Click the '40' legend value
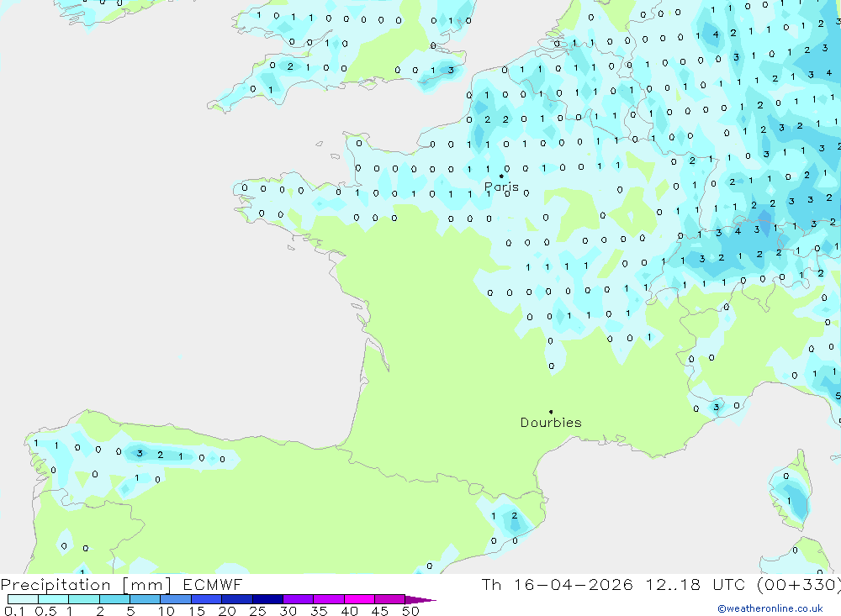 tap(350, 611)
